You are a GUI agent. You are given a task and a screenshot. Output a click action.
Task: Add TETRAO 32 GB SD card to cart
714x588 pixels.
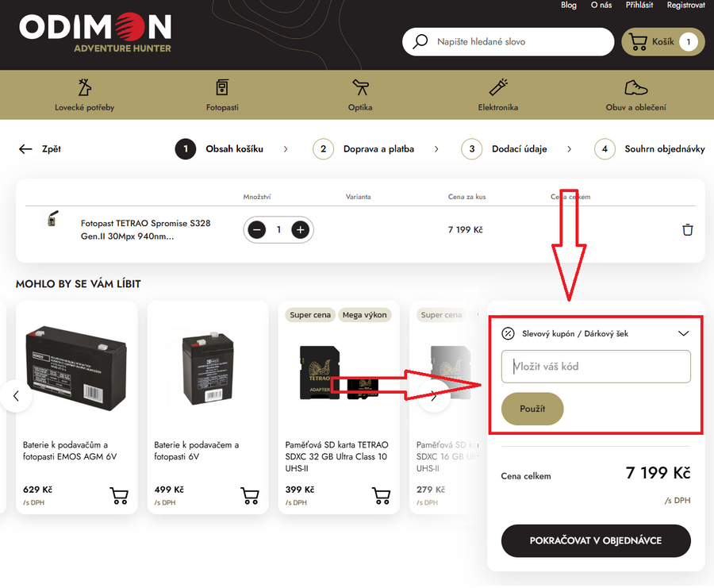[381, 496]
